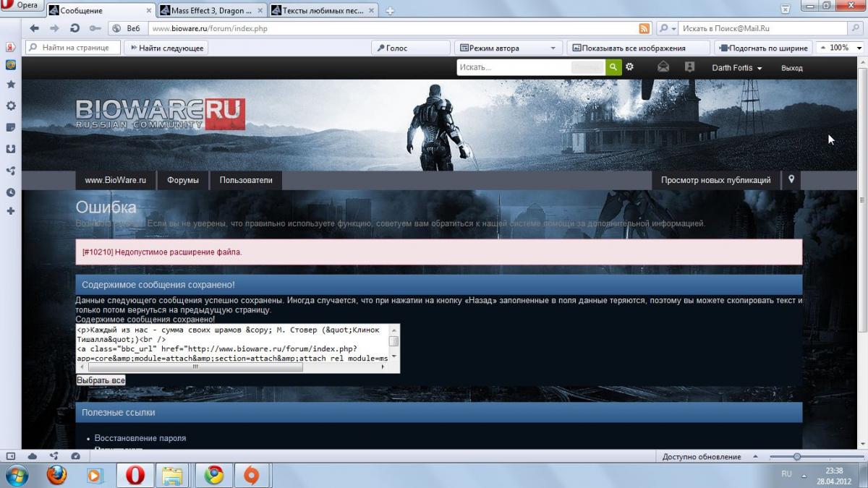Close the Сообщение tab
868x488 pixels.
[148, 11]
